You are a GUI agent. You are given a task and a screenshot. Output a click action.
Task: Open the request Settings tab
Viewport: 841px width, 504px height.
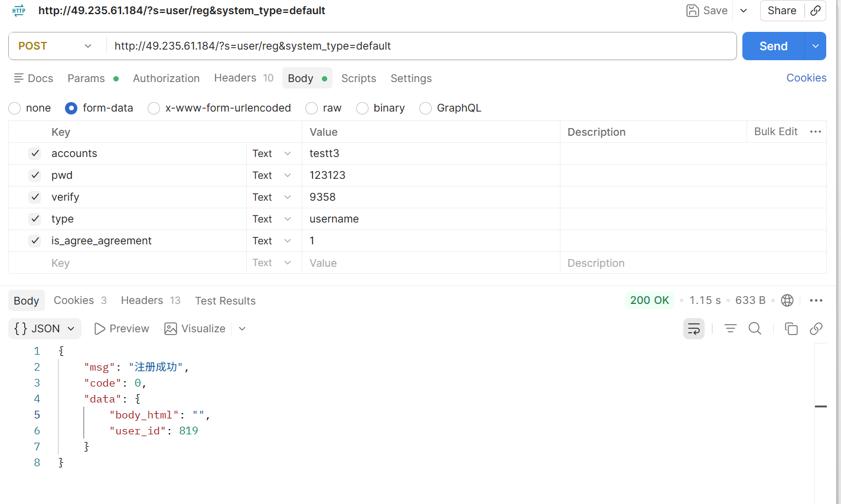click(x=411, y=78)
